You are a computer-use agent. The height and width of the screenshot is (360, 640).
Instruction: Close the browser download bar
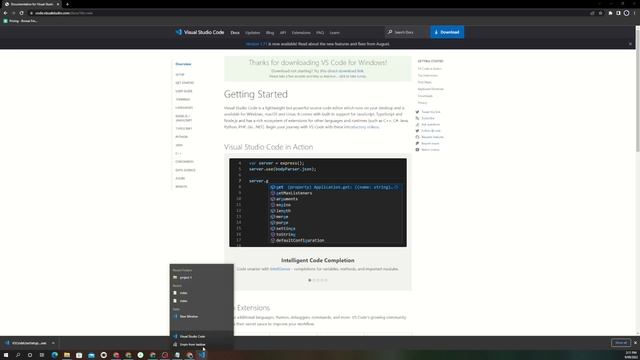tap(635, 342)
